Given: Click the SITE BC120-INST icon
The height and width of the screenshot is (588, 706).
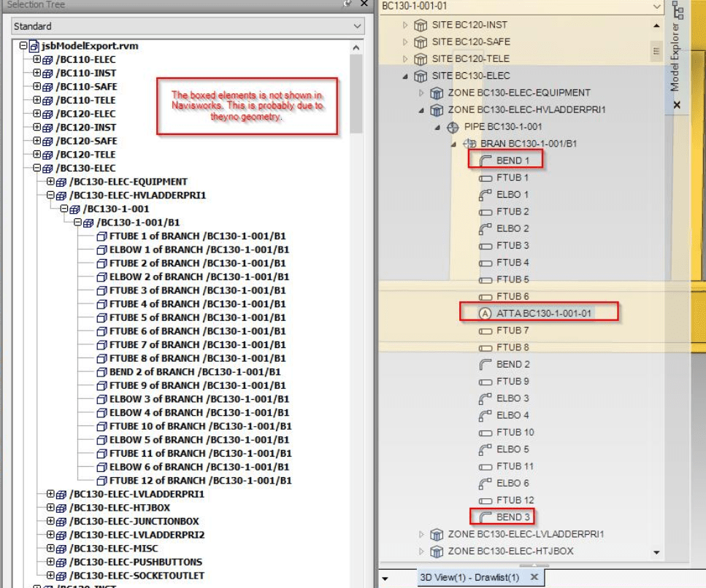Looking at the screenshot, I should (421, 25).
